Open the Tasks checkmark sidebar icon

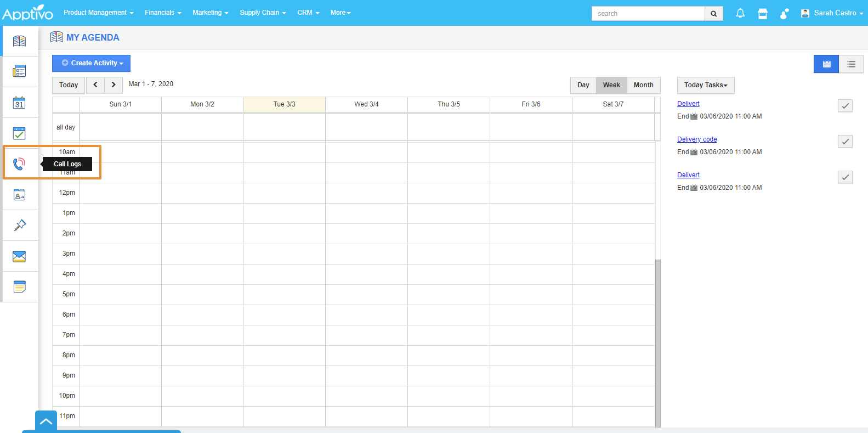tap(19, 133)
